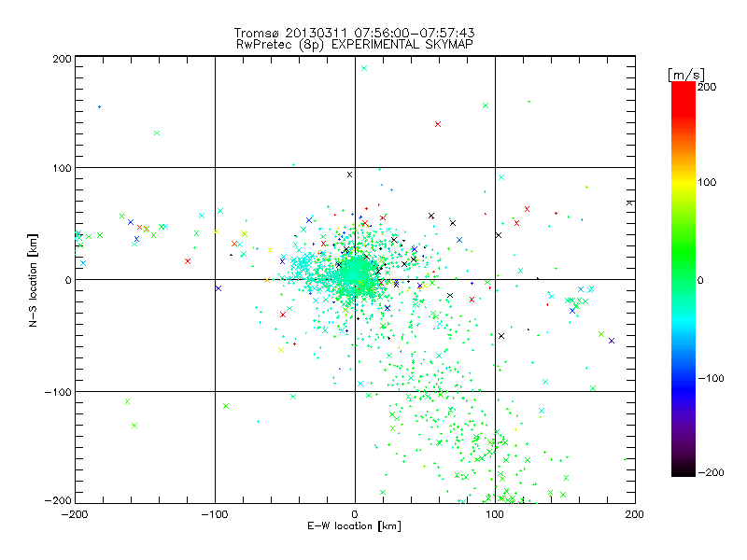Click the lone red X marker in upper-right quadrant
The height and width of the screenshot is (560, 747).
coord(438,124)
